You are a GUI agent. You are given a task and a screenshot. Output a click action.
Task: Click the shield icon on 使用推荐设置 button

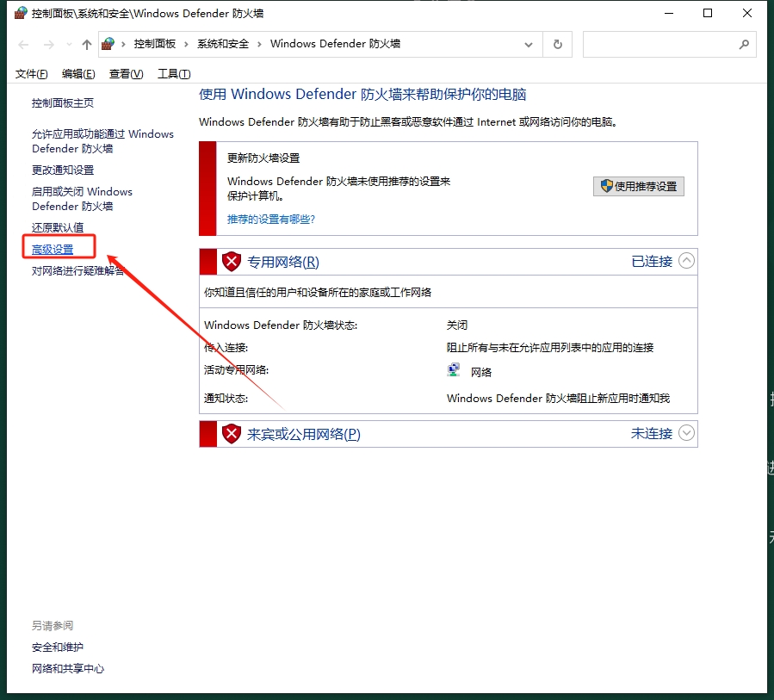point(606,186)
